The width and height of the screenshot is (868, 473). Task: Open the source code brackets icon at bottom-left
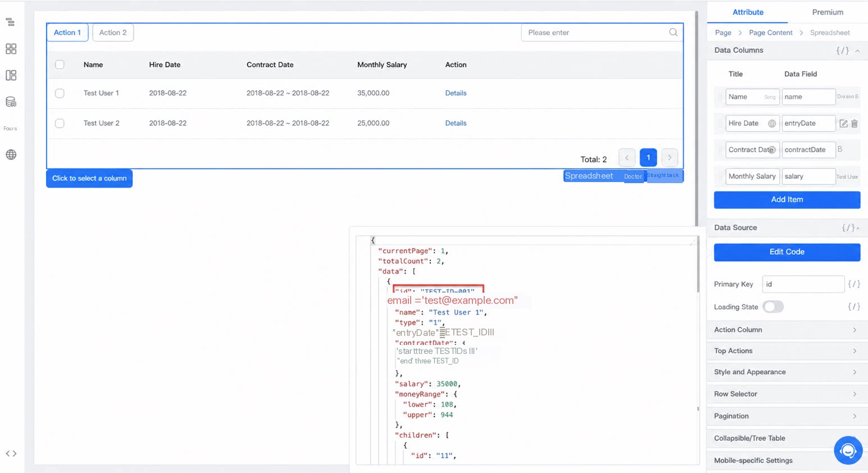(x=11, y=453)
